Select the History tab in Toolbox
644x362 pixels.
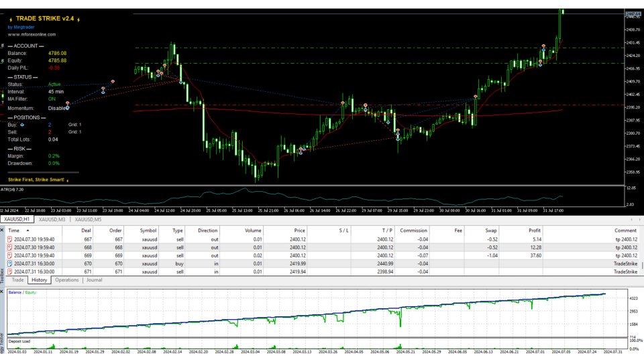coord(39,280)
